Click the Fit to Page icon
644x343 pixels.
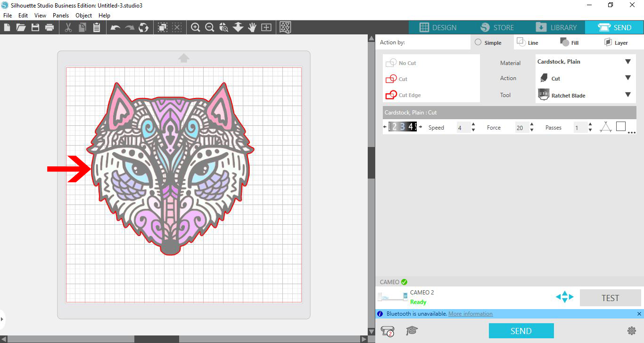pyautogui.click(x=266, y=27)
